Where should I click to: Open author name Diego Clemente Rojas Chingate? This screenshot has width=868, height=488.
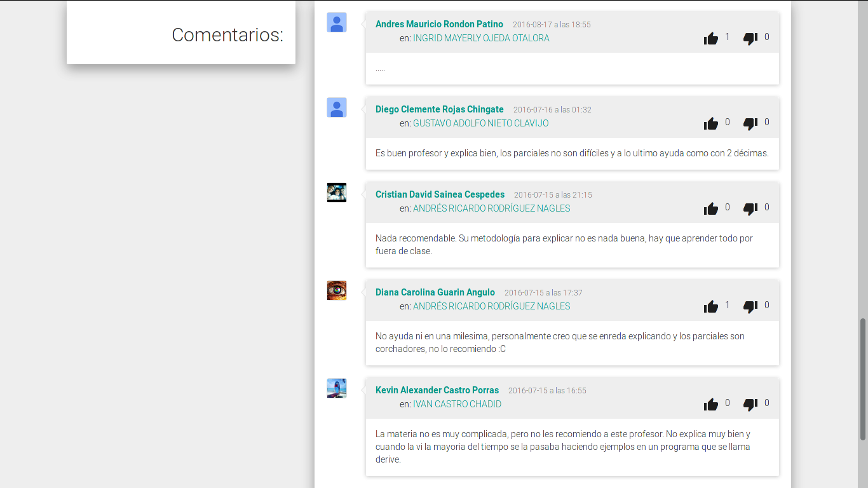point(440,109)
